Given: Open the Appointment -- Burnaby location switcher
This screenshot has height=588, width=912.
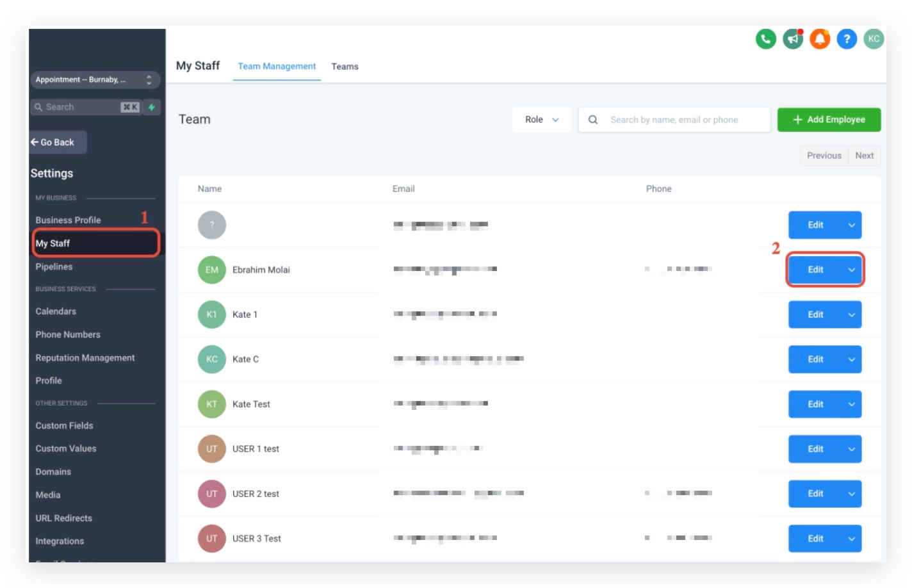Looking at the screenshot, I should [95, 80].
